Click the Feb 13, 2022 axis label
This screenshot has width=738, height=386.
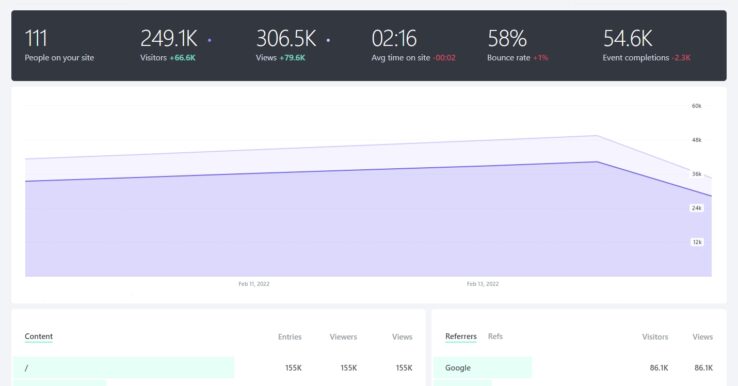coord(482,284)
